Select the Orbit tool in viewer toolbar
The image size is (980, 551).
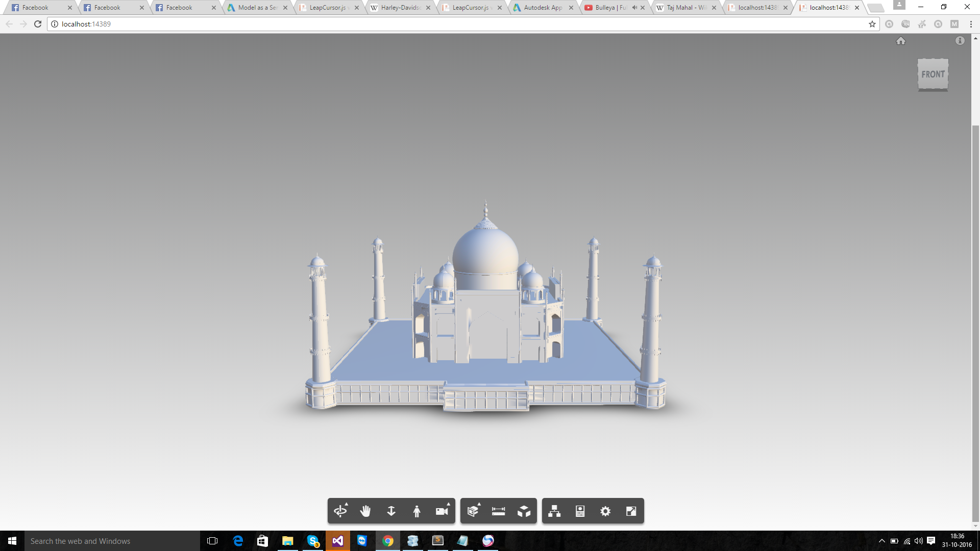[x=340, y=511]
